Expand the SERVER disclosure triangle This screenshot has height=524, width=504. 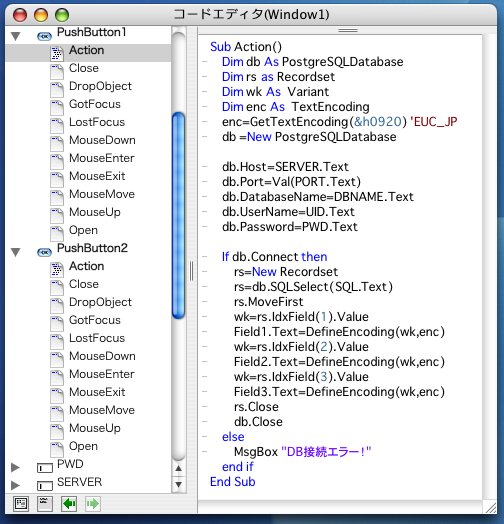coord(15,485)
